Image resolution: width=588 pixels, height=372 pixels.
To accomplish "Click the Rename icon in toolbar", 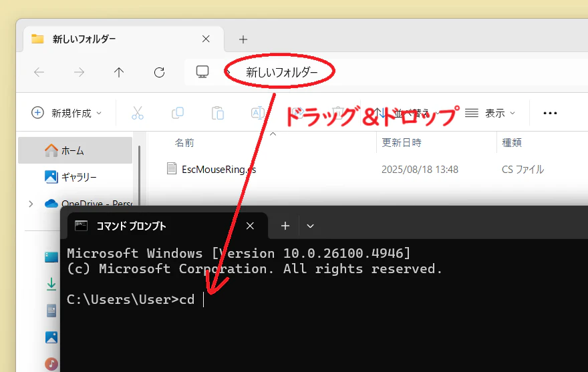I will point(258,113).
